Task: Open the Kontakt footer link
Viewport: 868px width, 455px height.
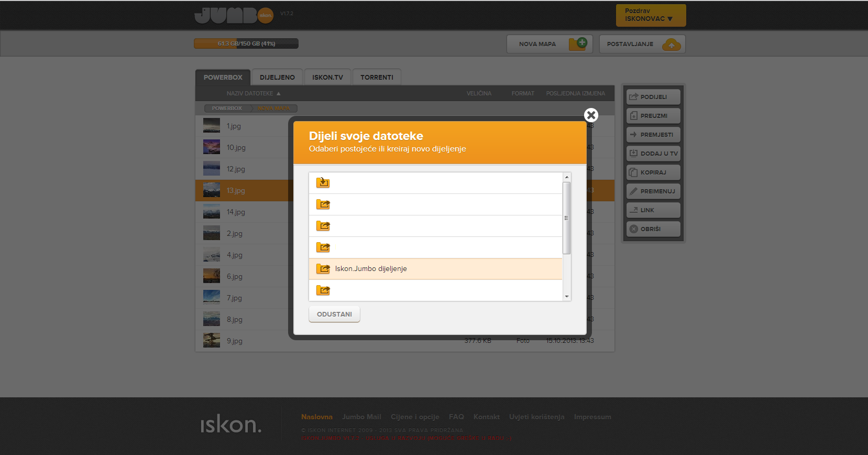Action: pyautogui.click(x=487, y=417)
